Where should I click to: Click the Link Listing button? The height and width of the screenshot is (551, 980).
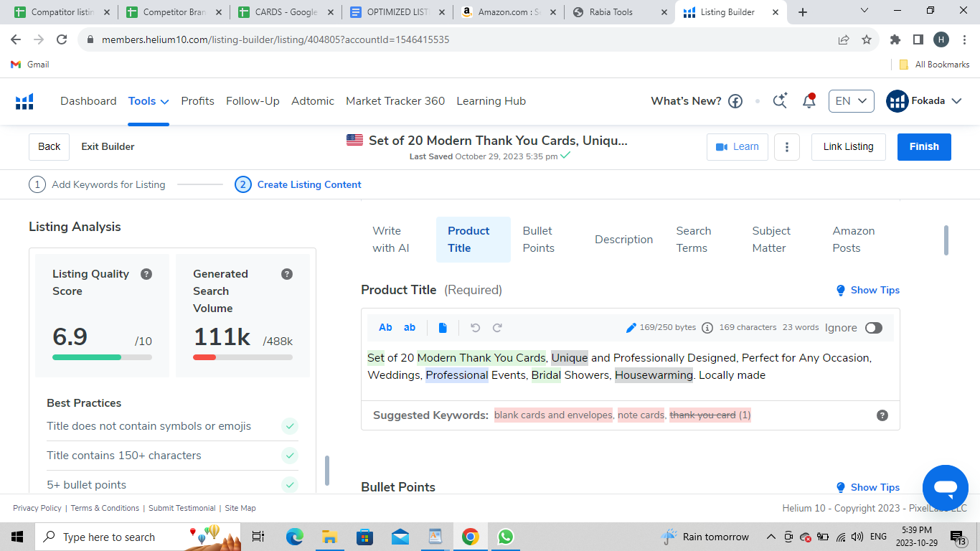tap(849, 146)
